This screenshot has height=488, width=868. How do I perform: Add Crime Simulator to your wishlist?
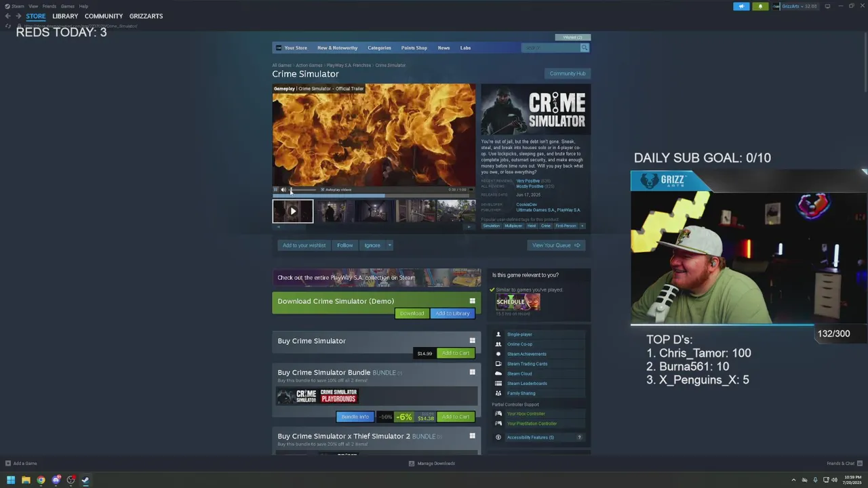304,245
